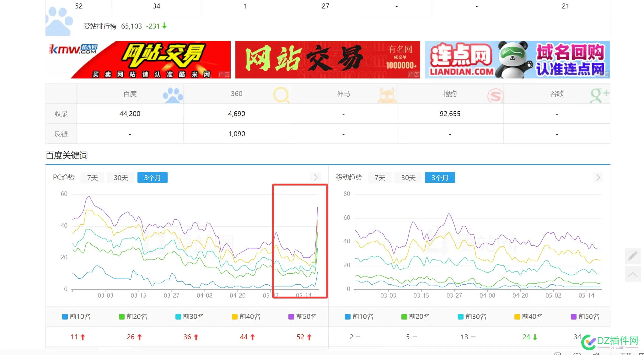
Task: Select mobile trend 3个月 tab
Action: click(440, 178)
